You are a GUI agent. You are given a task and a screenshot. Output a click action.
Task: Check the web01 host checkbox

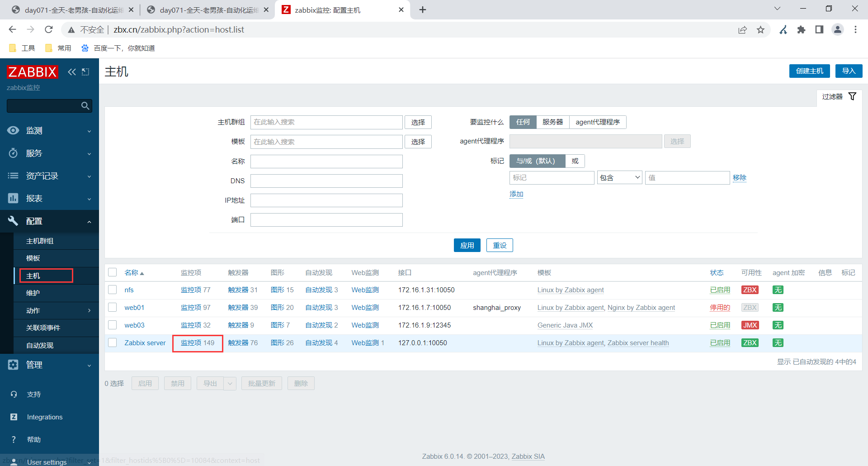coord(113,308)
